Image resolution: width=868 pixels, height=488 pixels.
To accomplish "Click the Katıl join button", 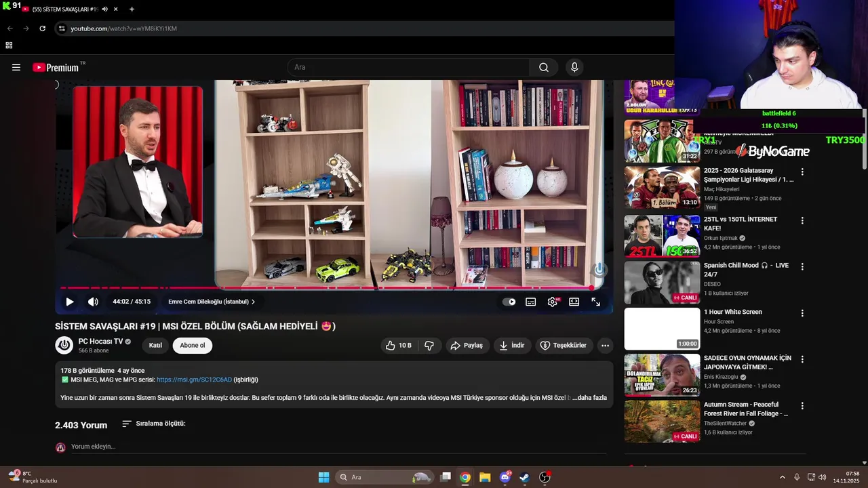I will point(155,345).
